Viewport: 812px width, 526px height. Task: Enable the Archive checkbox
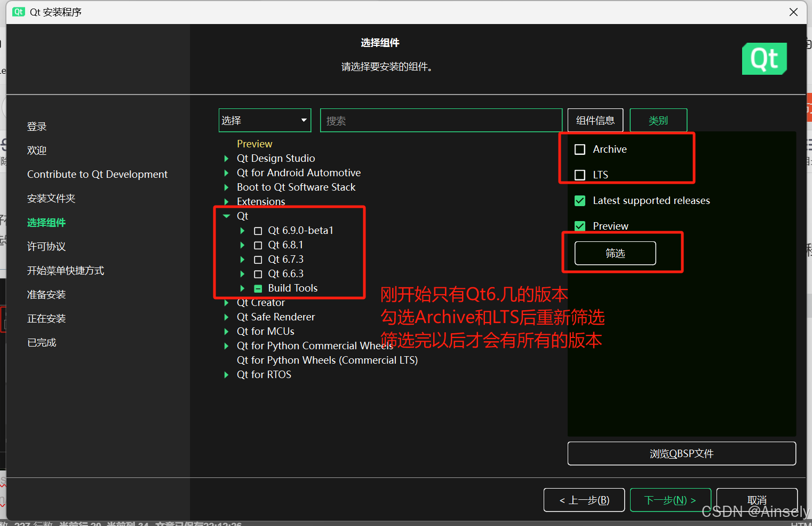tap(580, 150)
